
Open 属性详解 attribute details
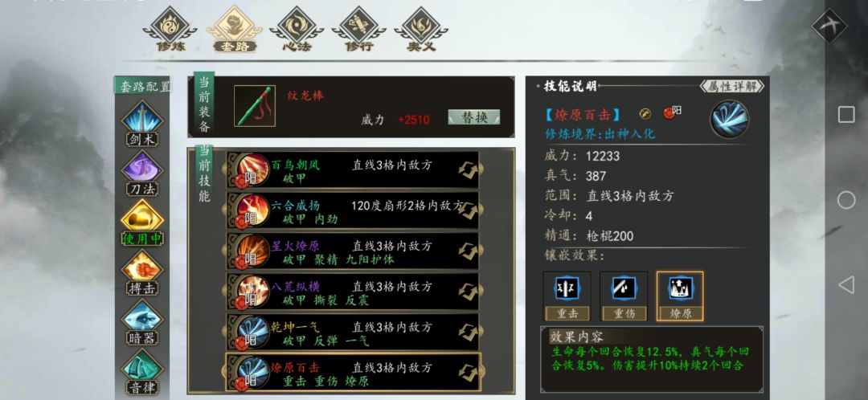732,86
